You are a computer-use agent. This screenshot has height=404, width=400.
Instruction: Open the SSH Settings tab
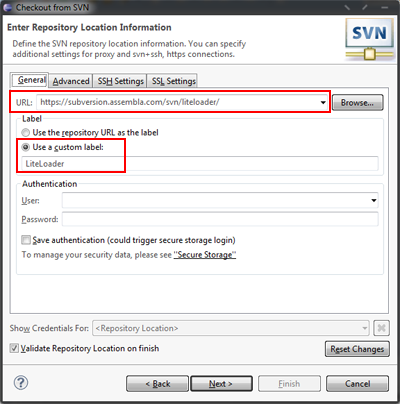coord(120,81)
